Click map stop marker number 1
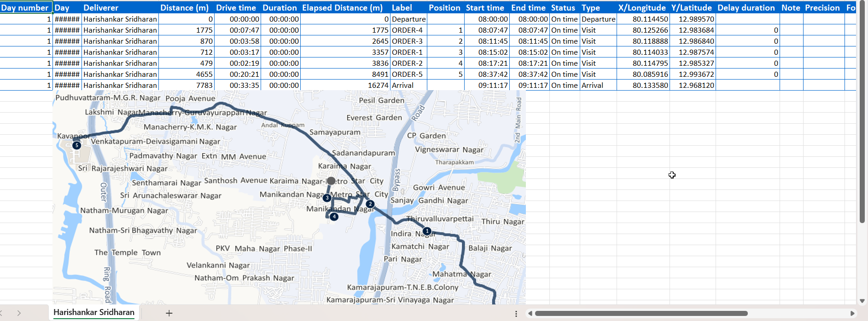The width and height of the screenshot is (868, 321). (427, 231)
